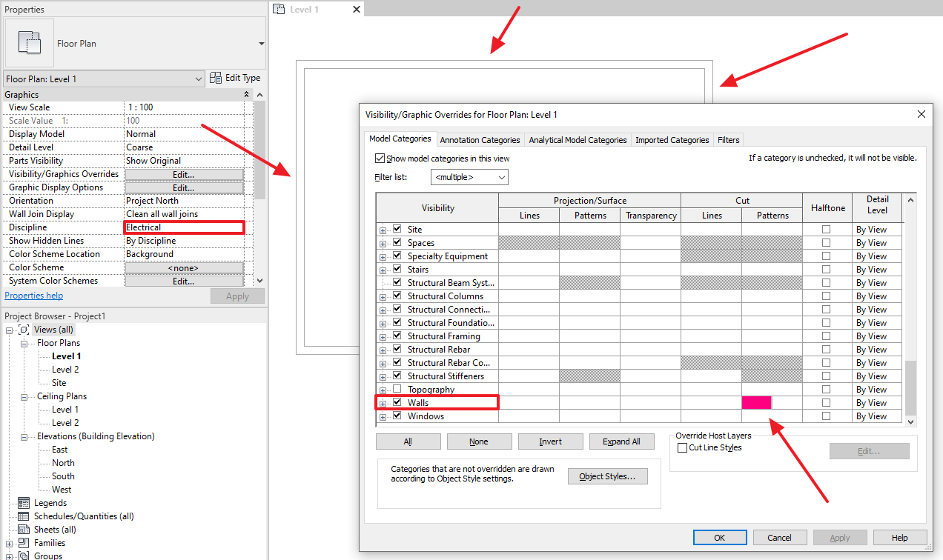
Task: Collapse the Floor Plans tree node
Action: [x=24, y=343]
